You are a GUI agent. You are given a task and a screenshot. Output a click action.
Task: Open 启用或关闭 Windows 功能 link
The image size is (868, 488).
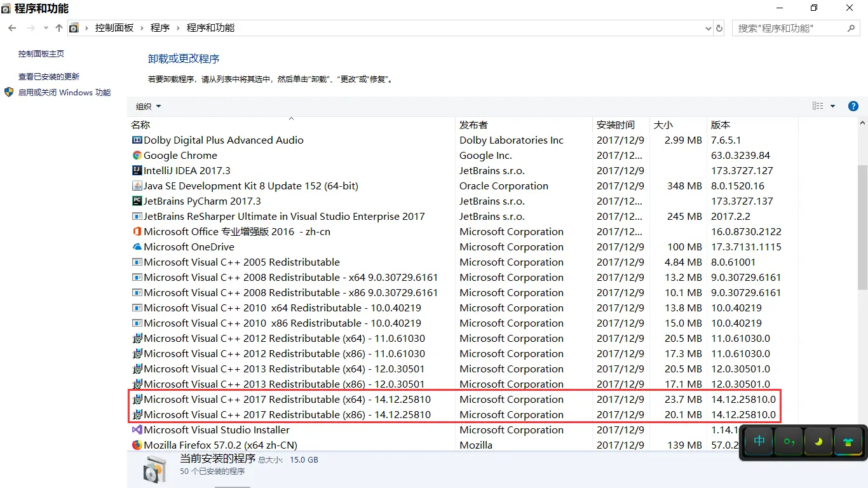click(64, 92)
